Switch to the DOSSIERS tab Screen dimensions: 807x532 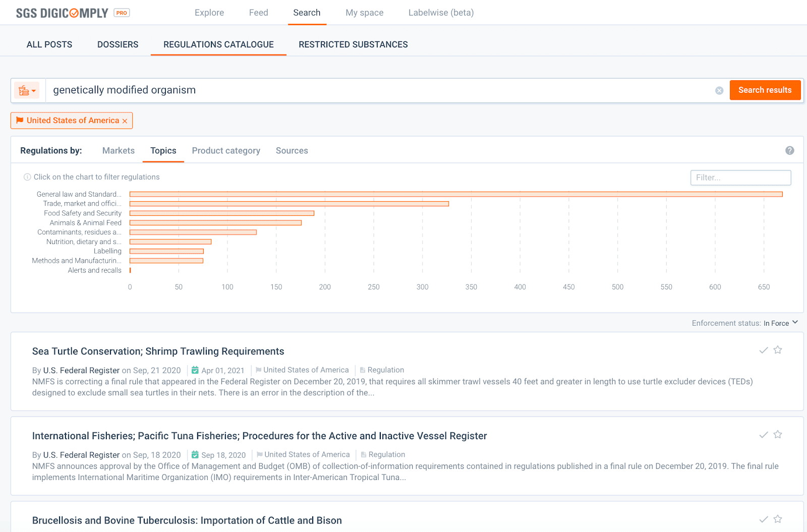pos(118,44)
